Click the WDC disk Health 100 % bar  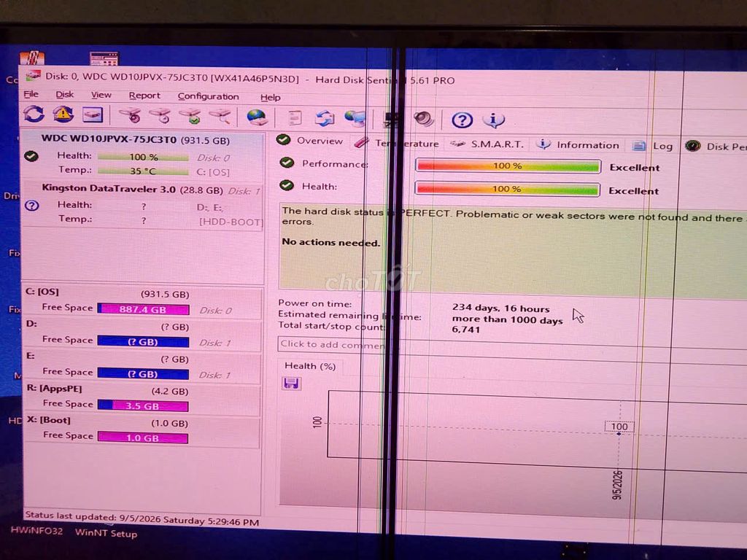point(144,157)
